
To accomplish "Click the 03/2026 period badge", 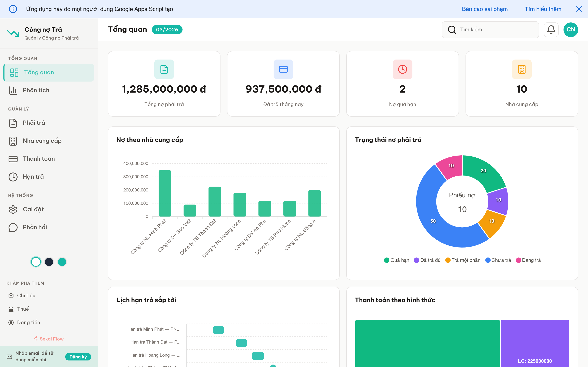I will coord(167,30).
